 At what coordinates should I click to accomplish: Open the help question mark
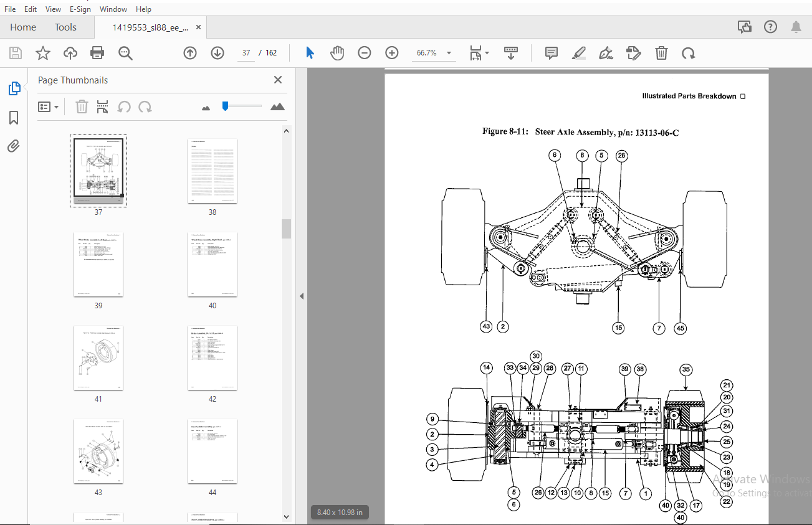[770, 27]
